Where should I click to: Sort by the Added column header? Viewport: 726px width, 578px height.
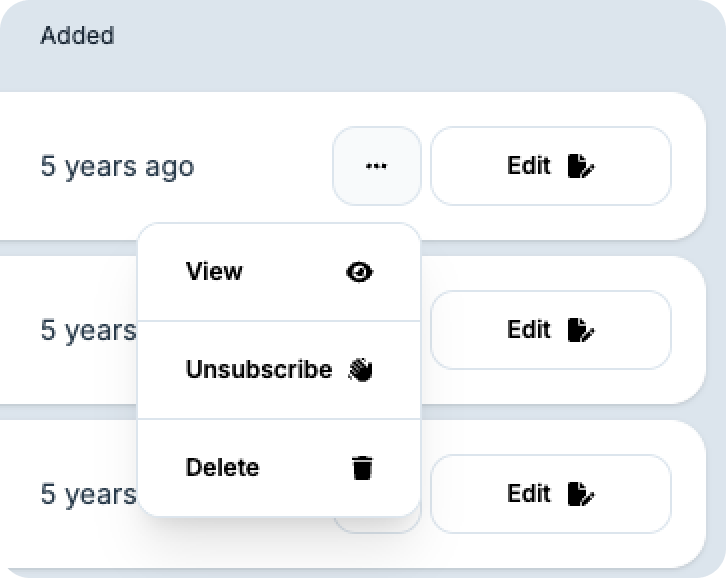77,36
